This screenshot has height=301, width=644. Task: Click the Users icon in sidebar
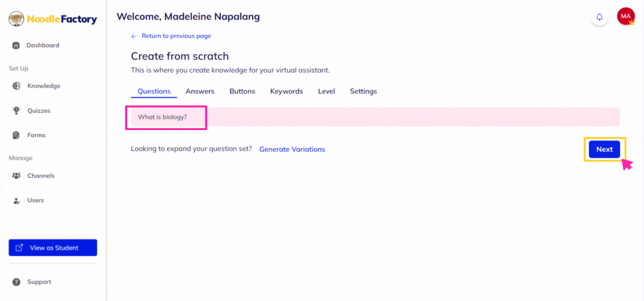pyautogui.click(x=16, y=200)
